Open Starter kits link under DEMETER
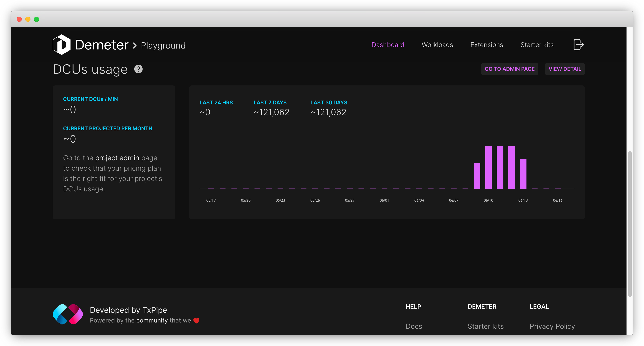 click(x=485, y=327)
